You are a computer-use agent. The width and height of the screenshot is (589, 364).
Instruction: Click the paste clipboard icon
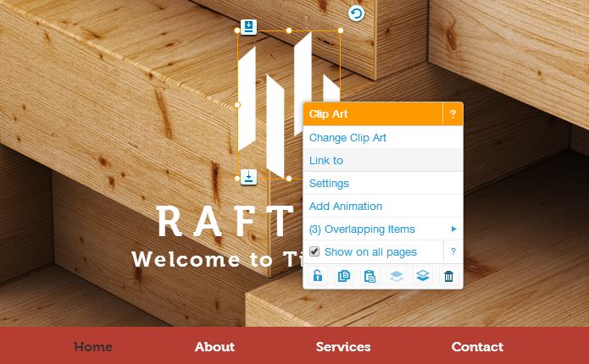(370, 276)
